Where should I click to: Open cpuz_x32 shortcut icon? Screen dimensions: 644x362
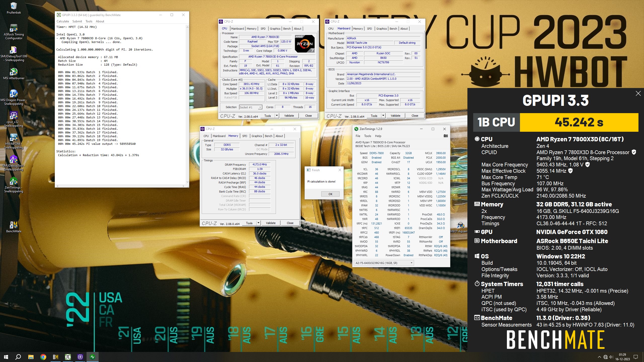[x=14, y=119]
